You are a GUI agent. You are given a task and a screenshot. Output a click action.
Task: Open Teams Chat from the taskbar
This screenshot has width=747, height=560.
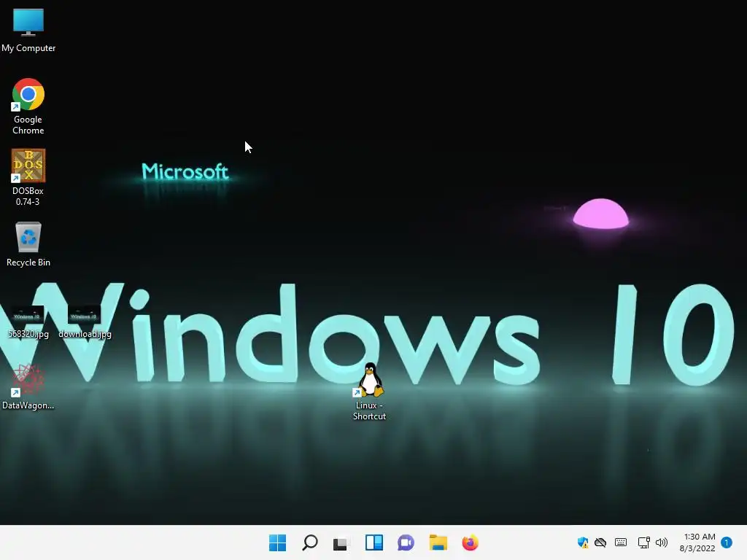pos(406,542)
